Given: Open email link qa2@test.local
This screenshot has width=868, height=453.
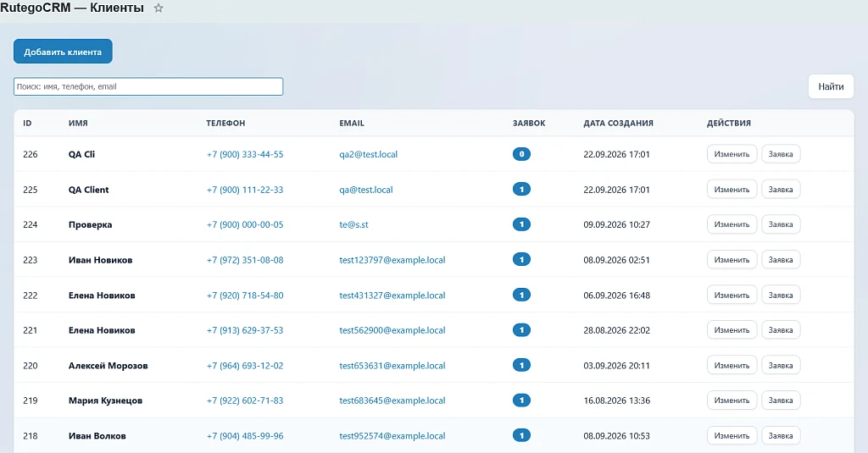Looking at the screenshot, I should point(368,154).
